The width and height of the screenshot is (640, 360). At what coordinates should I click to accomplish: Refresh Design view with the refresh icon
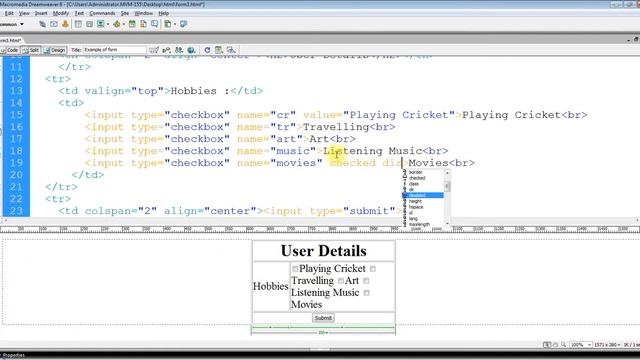click(x=207, y=50)
